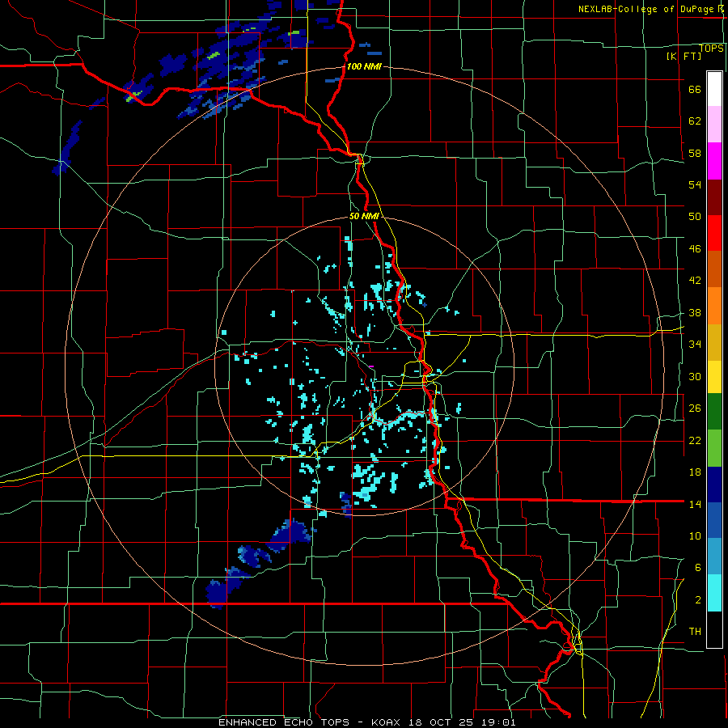Click the 18 OCT 25 date text
The height and width of the screenshot is (728, 728).
pos(440,722)
